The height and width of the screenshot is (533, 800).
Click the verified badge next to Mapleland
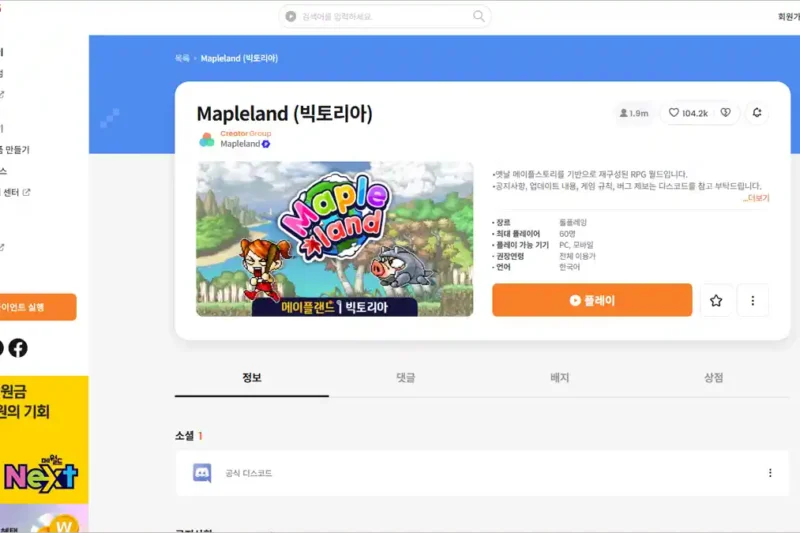pos(266,144)
